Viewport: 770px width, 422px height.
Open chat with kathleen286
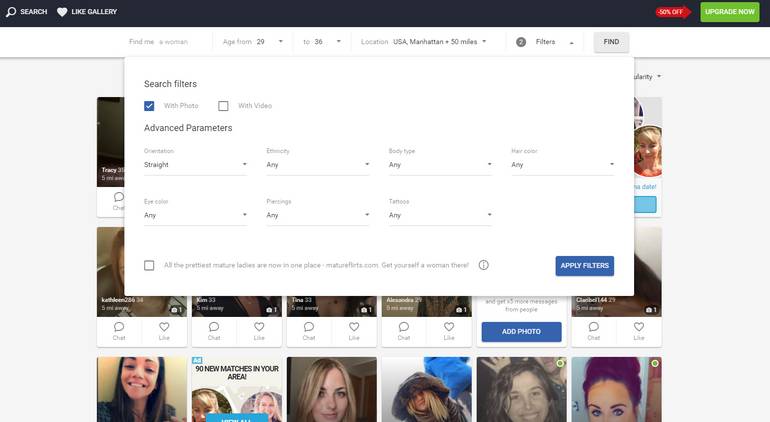(x=119, y=331)
